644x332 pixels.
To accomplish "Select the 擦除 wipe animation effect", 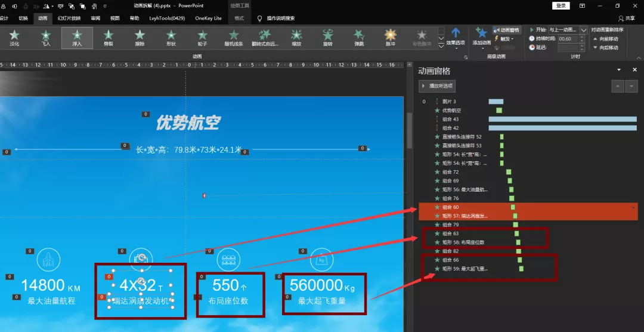I will (140, 38).
